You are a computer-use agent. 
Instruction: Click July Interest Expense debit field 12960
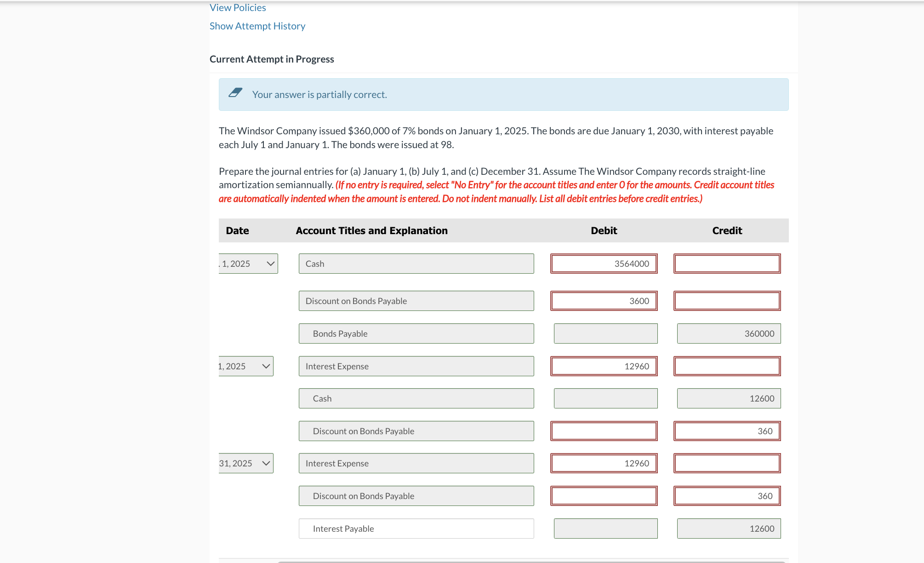(604, 366)
